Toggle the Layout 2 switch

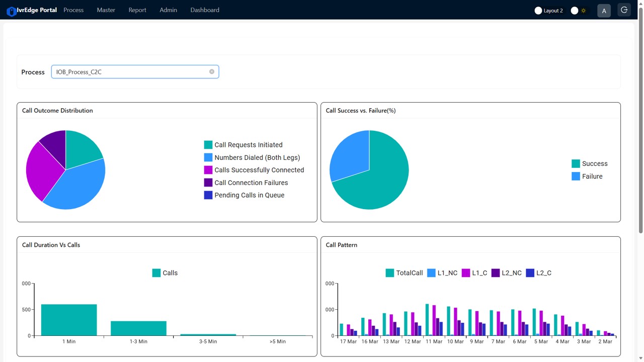[538, 10]
